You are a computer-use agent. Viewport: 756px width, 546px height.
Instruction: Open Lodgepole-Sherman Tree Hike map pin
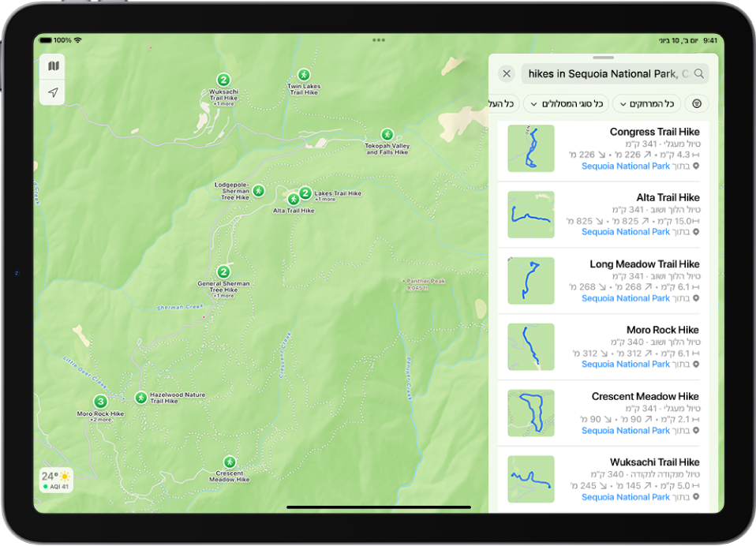click(258, 190)
